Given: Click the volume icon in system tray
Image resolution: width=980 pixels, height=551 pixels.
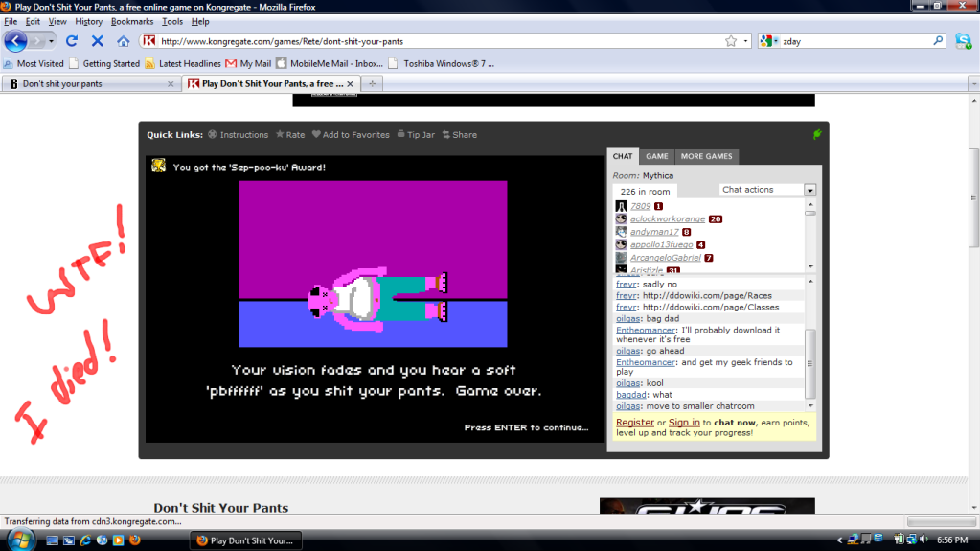Looking at the screenshot, I should (x=924, y=540).
